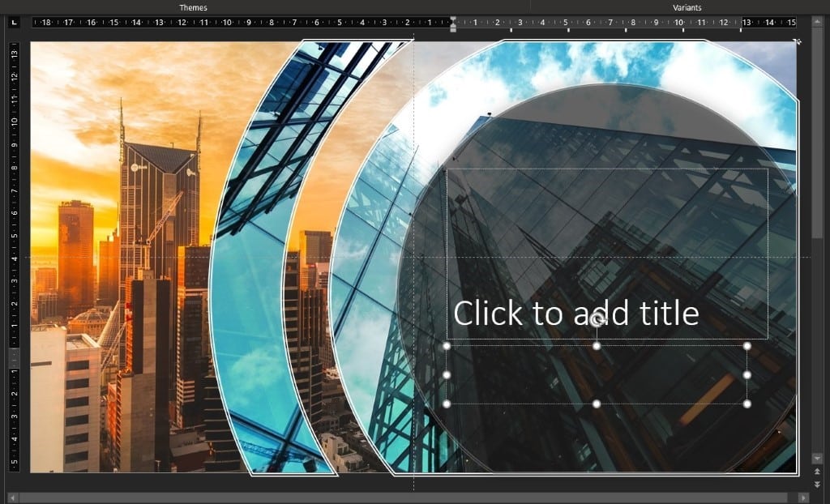Click the top-right resize handle of subtitle box
Screen dimensions: 830x504
pyautogui.click(x=747, y=346)
